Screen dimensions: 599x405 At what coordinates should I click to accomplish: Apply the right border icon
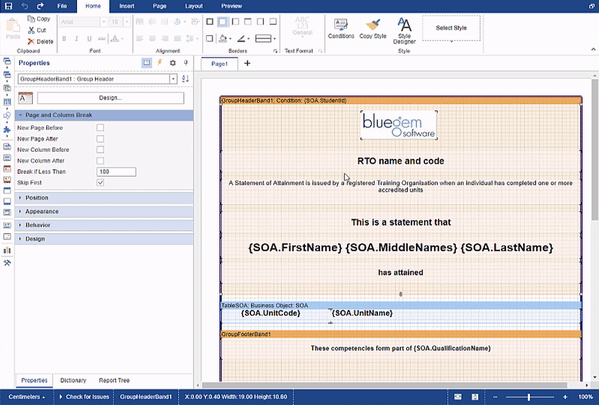click(x=260, y=22)
